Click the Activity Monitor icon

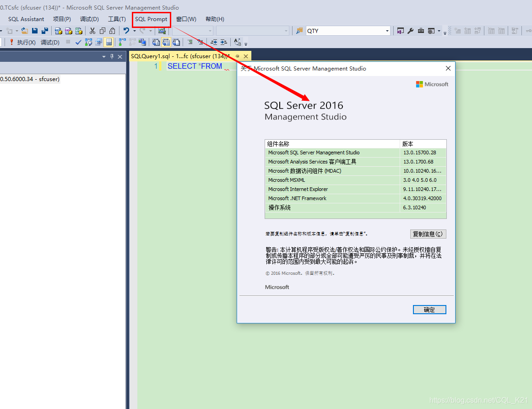click(x=162, y=31)
